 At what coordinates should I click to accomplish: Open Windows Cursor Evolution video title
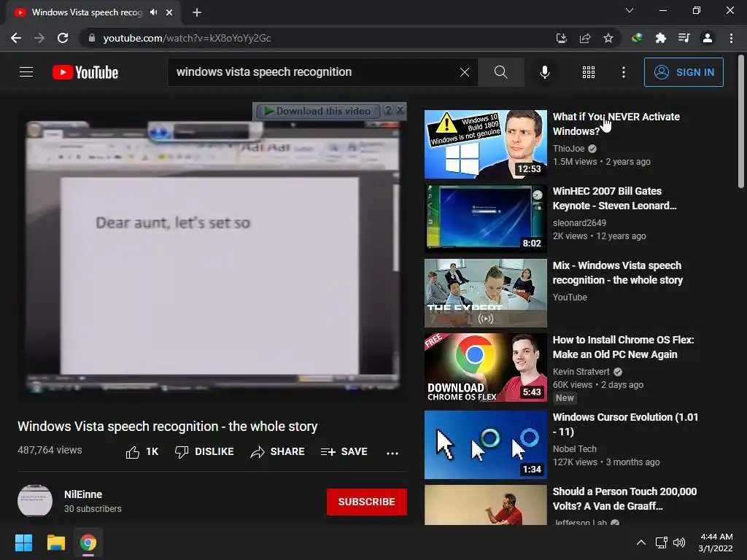pyautogui.click(x=625, y=424)
